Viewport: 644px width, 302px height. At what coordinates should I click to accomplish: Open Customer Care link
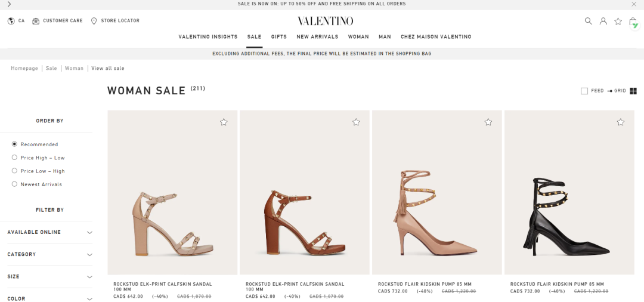[x=63, y=20]
